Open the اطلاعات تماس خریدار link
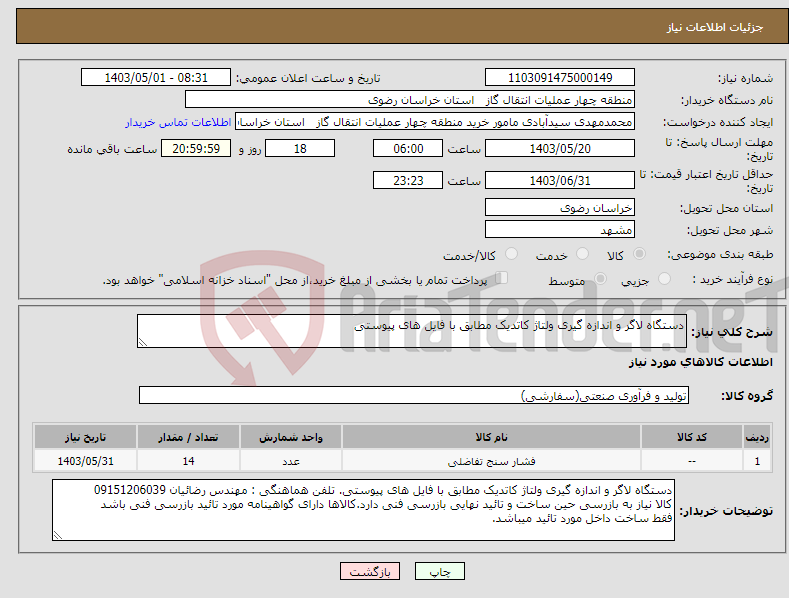This screenshot has height=598, width=789. pyautogui.click(x=178, y=122)
